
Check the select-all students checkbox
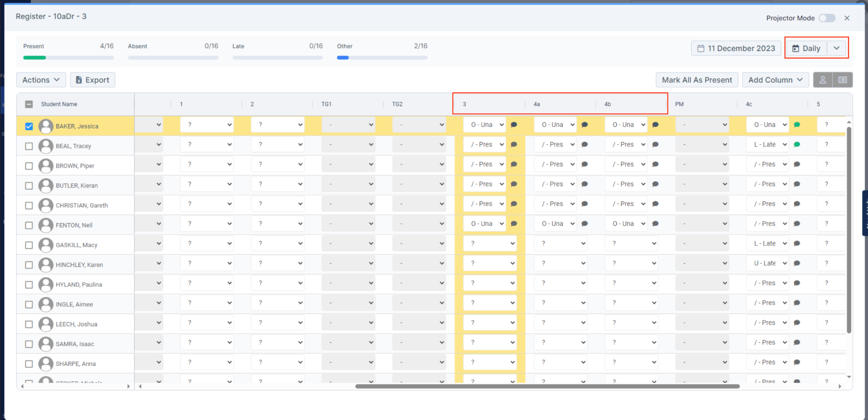click(x=29, y=104)
